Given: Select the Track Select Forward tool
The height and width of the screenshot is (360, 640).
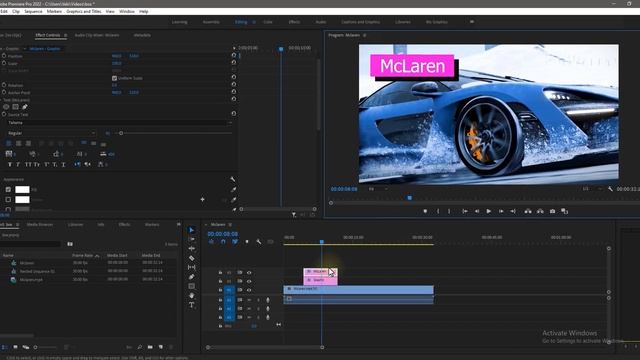Looking at the screenshot, I should coord(191,239).
